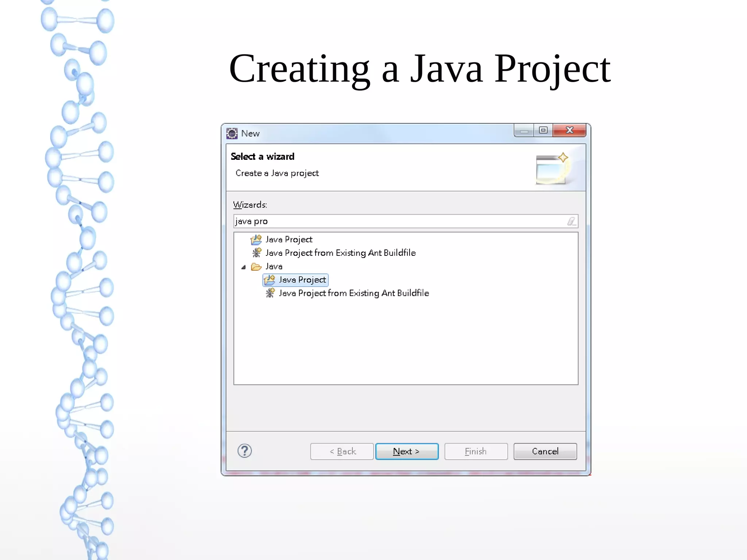Collapse the Java category tree node
Viewport: 747px width, 560px height.
(x=243, y=267)
